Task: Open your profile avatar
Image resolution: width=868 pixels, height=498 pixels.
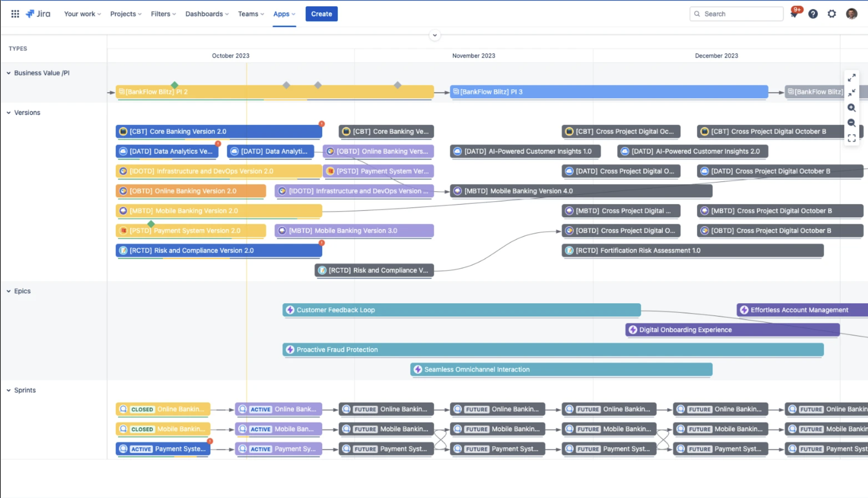Action: click(x=852, y=14)
